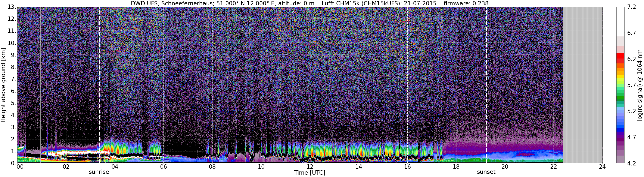Image resolution: width=644 pixels, height=177 pixels.
Task: Click the "08" time axis tick label
Action: (x=212, y=167)
